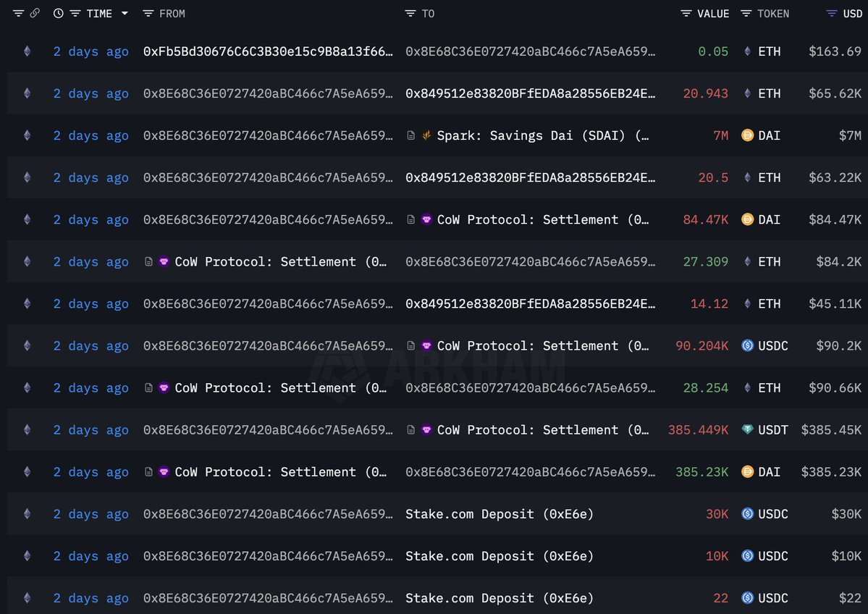Image resolution: width=868 pixels, height=614 pixels.
Task: Click the chain link icon in the header
Action: (x=34, y=14)
